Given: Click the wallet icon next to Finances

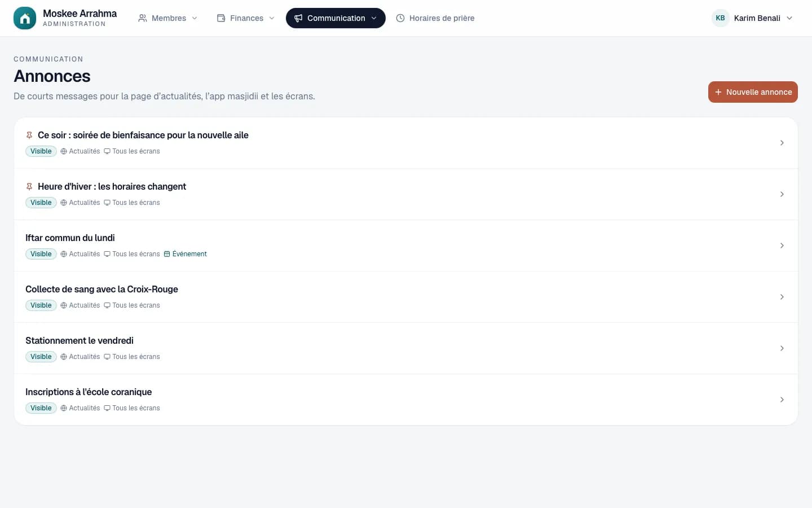Looking at the screenshot, I should (221, 18).
